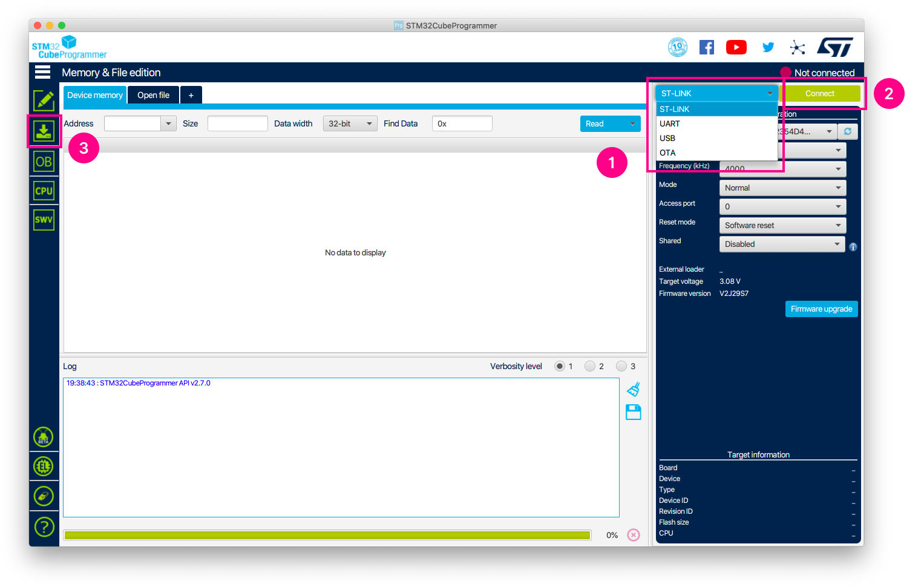The height and width of the screenshot is (587, 924).
Task: Clear the log with broom icon
Action: pyautogui.click(x=634, y=389)
